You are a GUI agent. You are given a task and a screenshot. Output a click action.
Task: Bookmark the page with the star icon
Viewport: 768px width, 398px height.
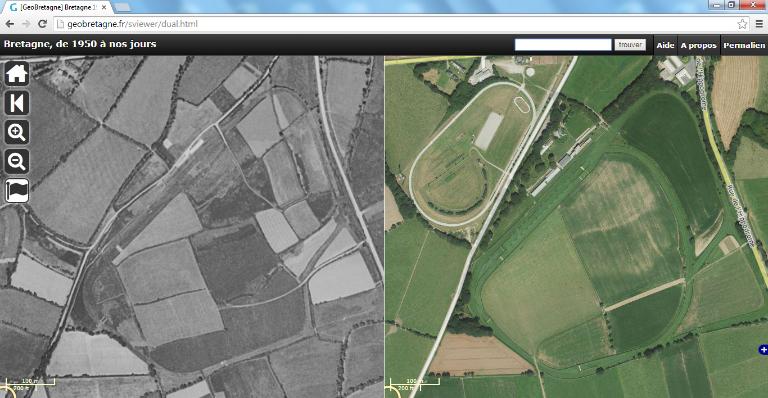(x=743, y=24)
